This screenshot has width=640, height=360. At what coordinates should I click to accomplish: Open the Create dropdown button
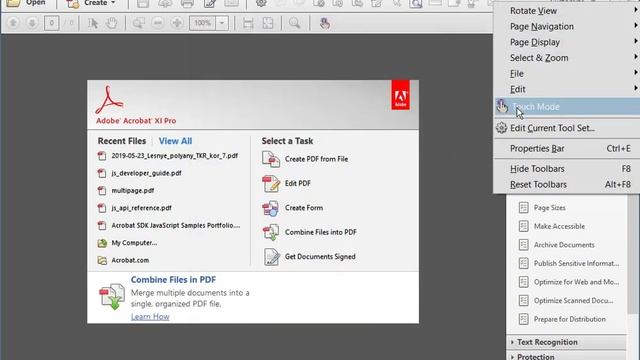click(91, 3)
